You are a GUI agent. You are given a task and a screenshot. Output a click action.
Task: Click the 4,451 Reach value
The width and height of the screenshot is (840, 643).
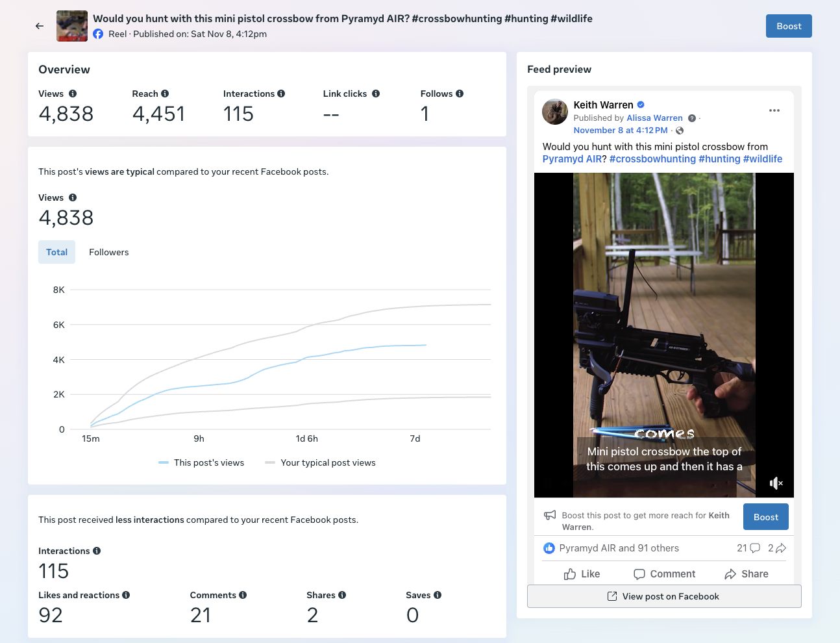coord(159,114)
